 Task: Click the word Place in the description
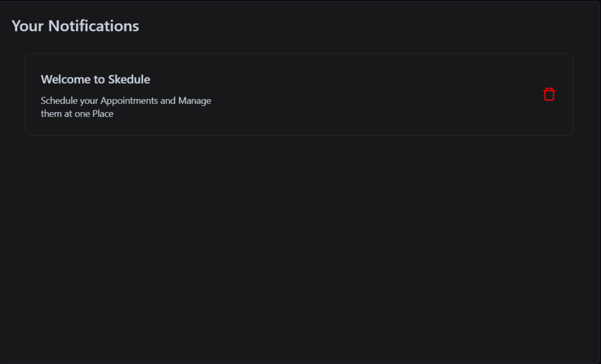pyautogui.click(x=103, y=114)
